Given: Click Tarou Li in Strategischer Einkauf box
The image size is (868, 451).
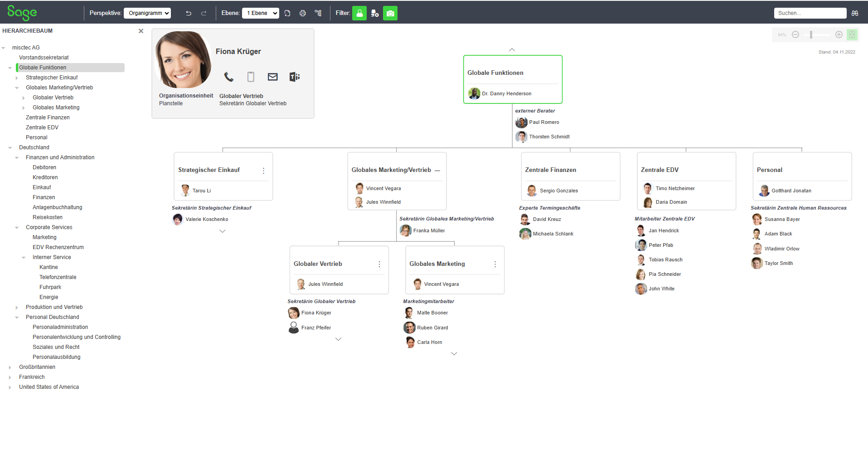Looking at the screenshot, I should click(202, 191).
